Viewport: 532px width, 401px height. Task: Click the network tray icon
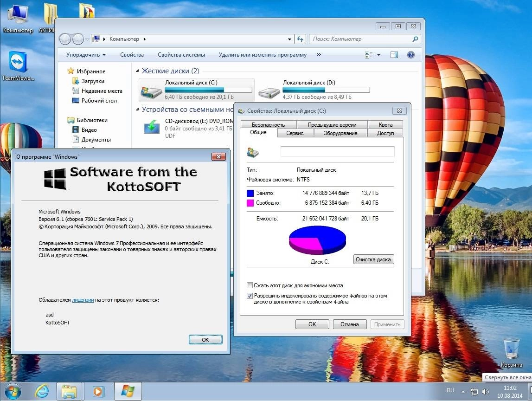coord(474,392)
